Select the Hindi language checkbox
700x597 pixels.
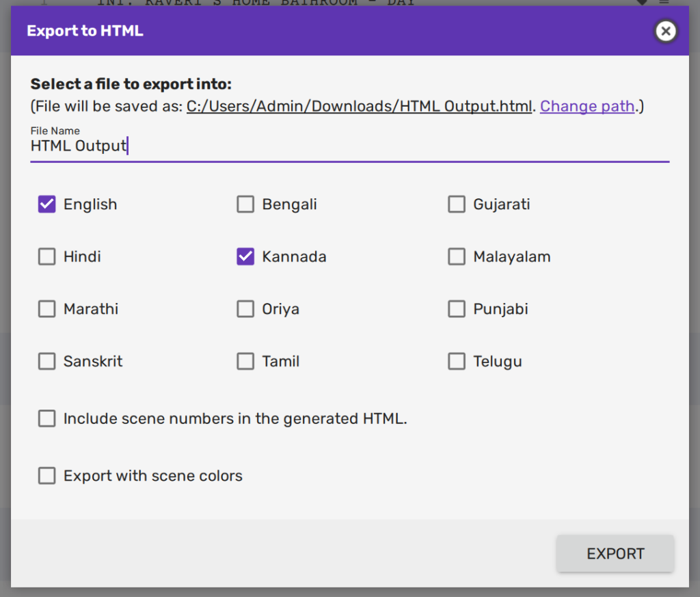coord(46,256)
